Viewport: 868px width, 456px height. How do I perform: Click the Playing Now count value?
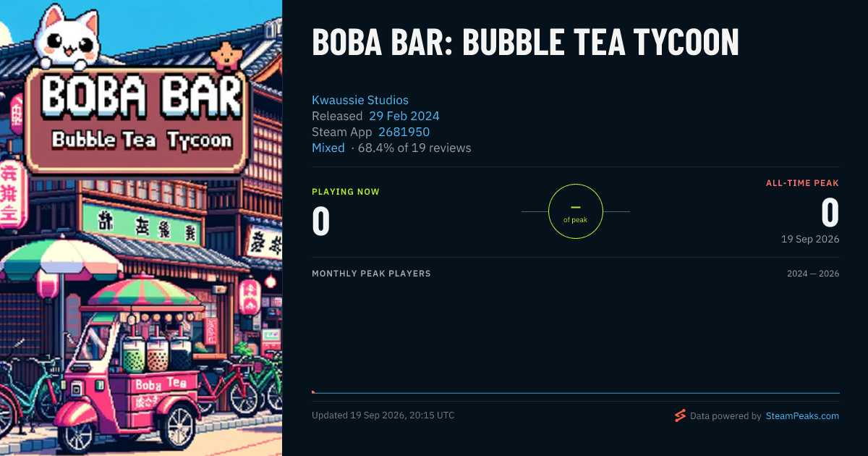click(321, 221)
